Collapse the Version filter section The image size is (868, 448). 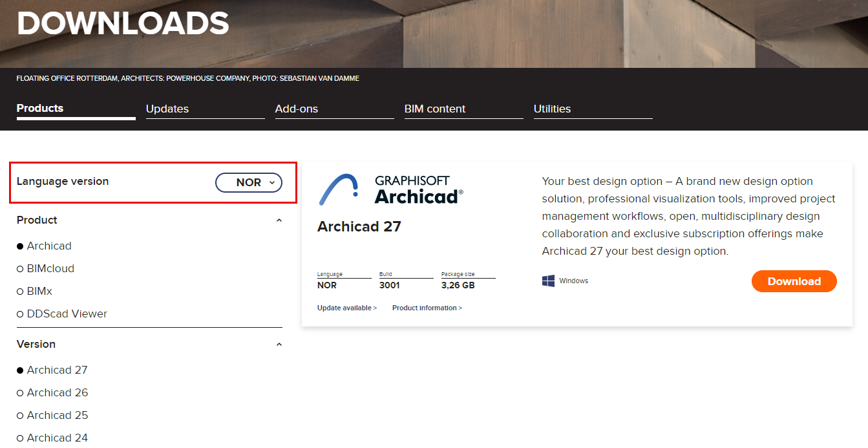point(279,344)
